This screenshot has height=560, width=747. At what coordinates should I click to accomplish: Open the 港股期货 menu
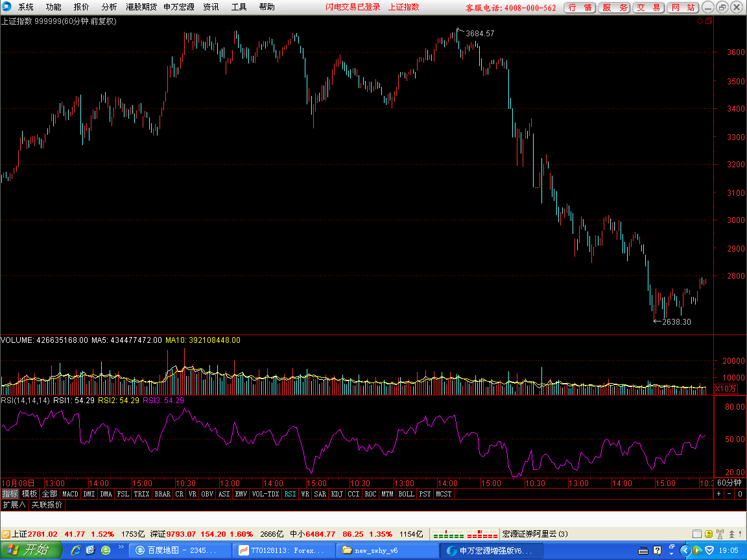coord(141,7)
